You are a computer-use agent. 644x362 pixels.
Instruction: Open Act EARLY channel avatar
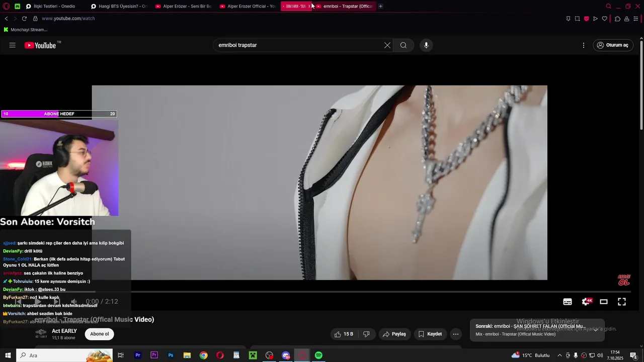click(41, 334)
